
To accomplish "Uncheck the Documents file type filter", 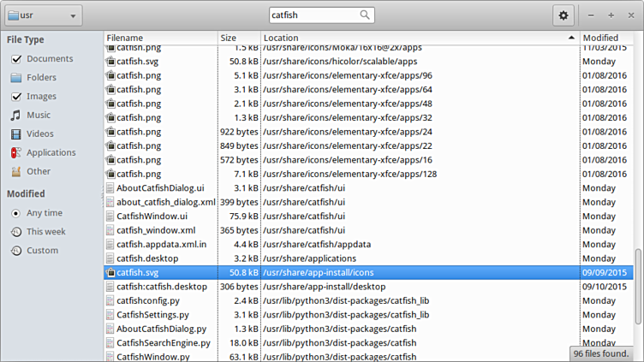I will [x=15, y=59].
